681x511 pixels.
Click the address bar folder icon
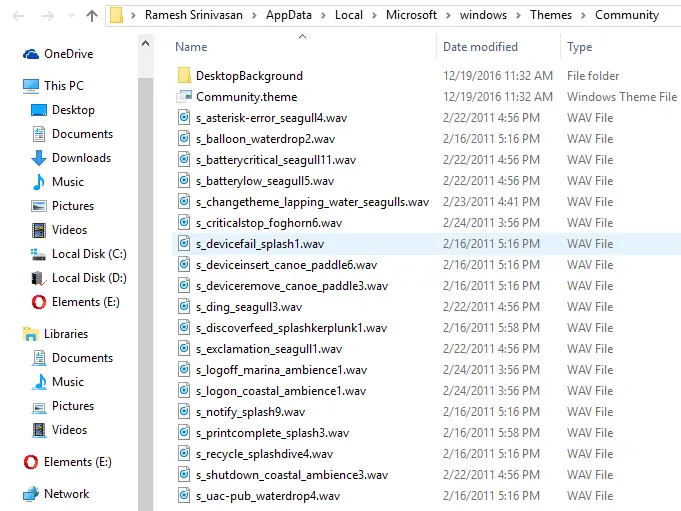click(116, 15)
